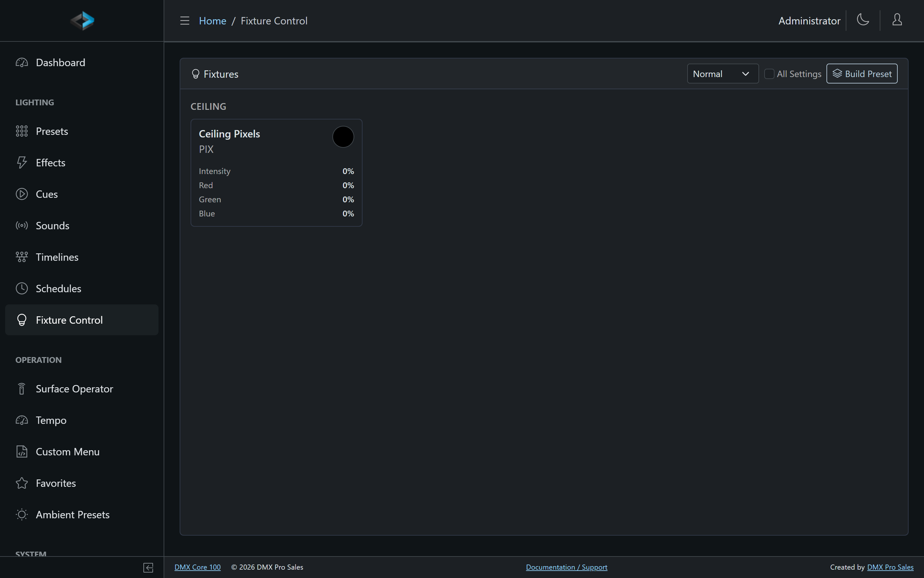Click the Sounds broadcast icon

pos(22,225)
